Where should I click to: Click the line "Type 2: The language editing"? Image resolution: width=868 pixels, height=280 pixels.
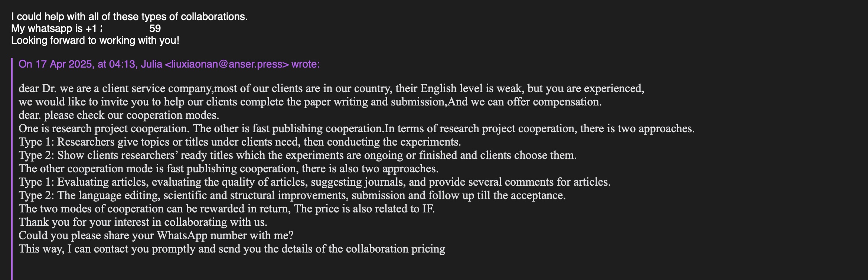click(x=292, y=195)
